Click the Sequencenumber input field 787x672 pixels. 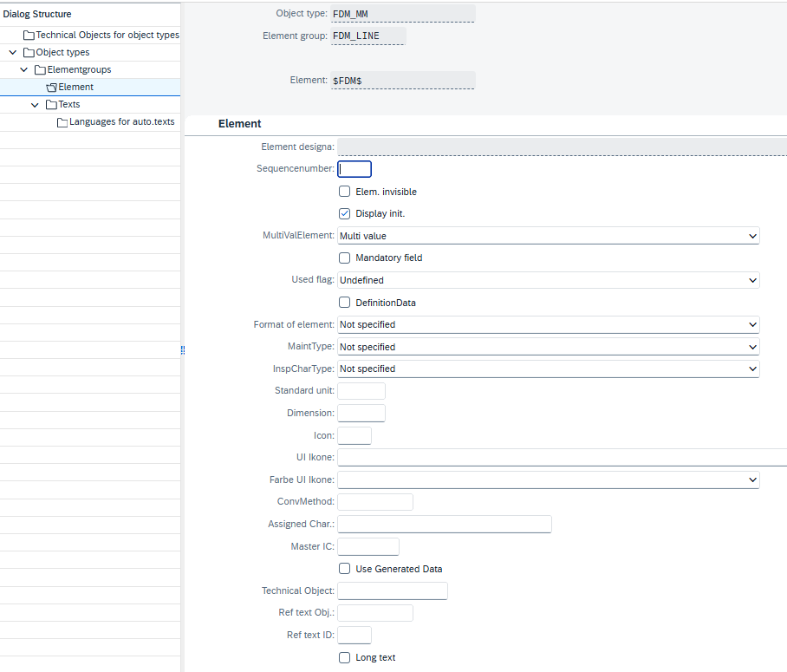click(354, 169)
